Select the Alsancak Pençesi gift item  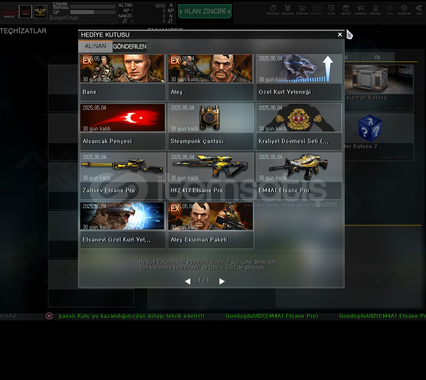(x=122, y=127)
